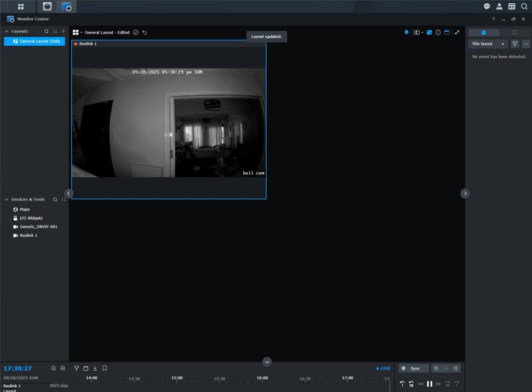532x392 pixels.
Task: Decrease the playback speed
Action: click(x=436, y=368)
